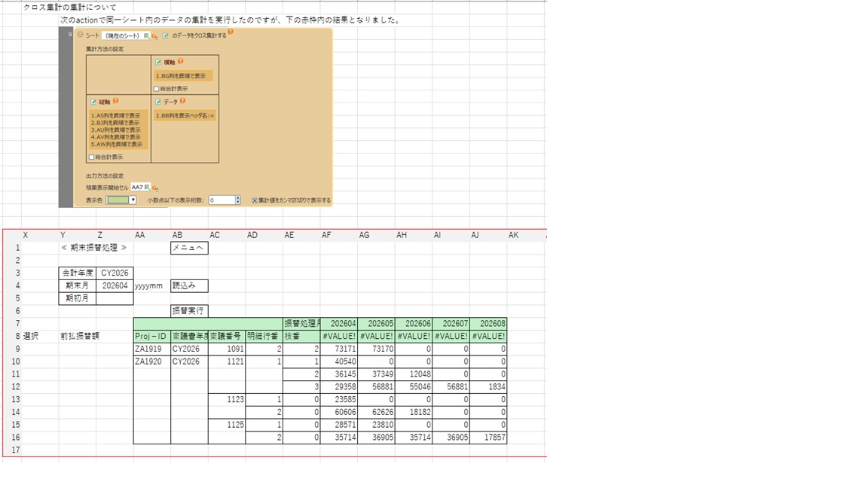The height and width of the screenshot is (488, 868).
Task: Click the edit icon before のデータをクロス集計する
Action: [x=166, y=35]
